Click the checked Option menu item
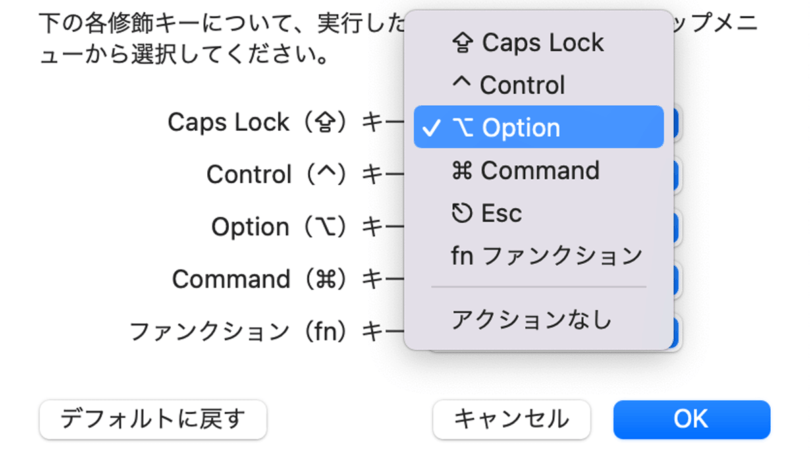Viewport: 810px width, 450px height. pos(538,128)
